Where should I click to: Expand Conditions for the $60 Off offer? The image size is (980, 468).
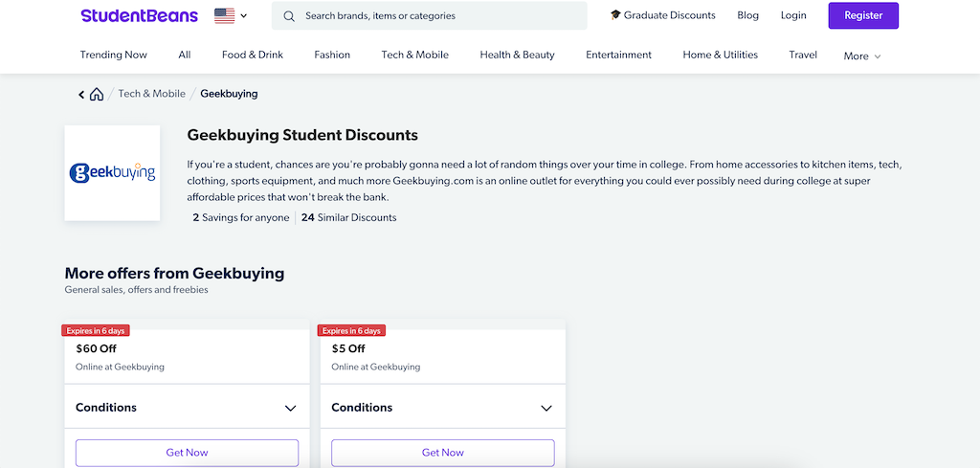(x=187, y=408)
